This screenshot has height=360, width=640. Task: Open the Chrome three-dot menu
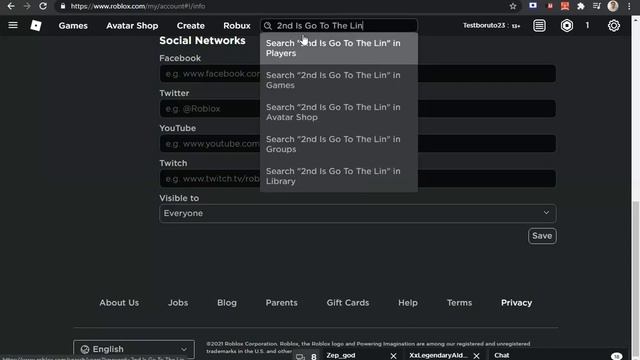tap(629, 6)
